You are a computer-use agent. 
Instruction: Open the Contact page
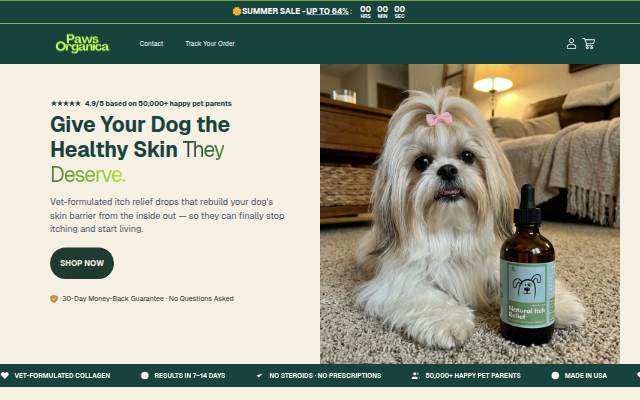(x=151, y=44)
